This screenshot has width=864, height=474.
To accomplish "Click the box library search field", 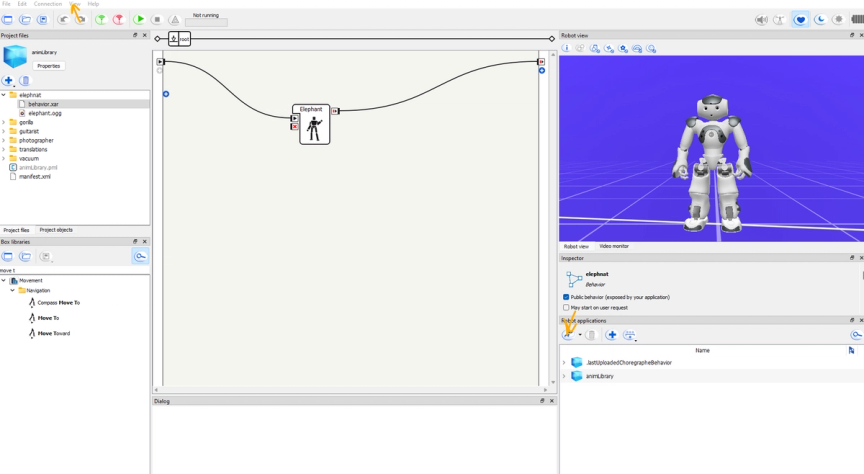I will (x=74, y=271).
